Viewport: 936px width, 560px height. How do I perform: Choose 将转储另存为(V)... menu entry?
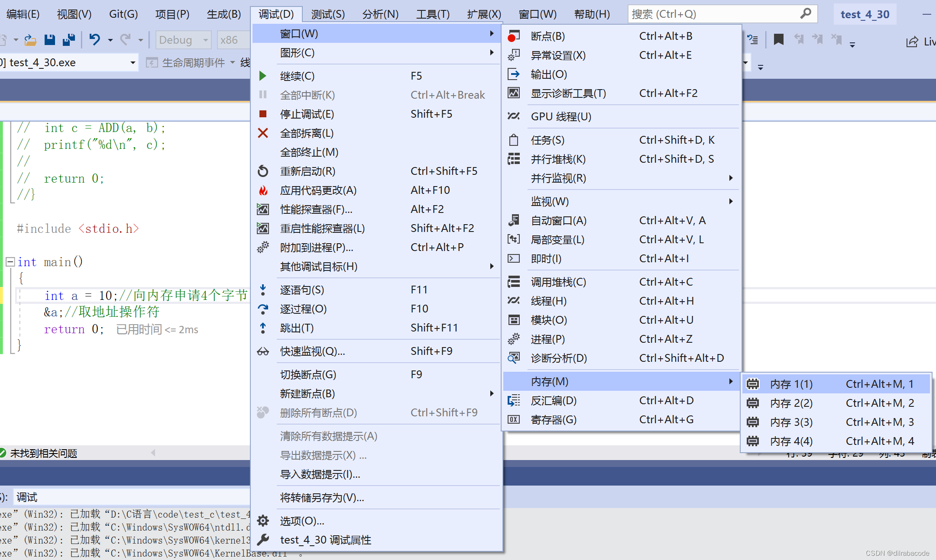coord(376,498)
